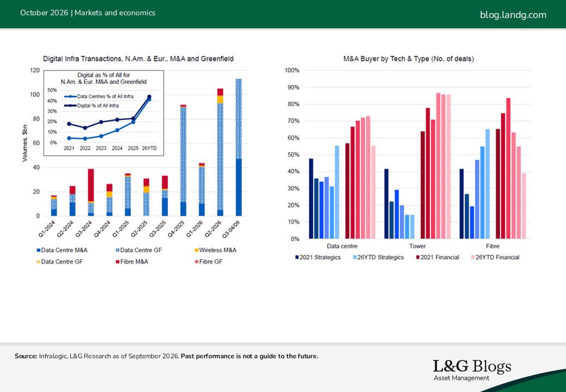Image resolution: width=566 pixels, height=392 pixels.
Task: Click the Q3-2024 axis label
Action: (84, 229)
